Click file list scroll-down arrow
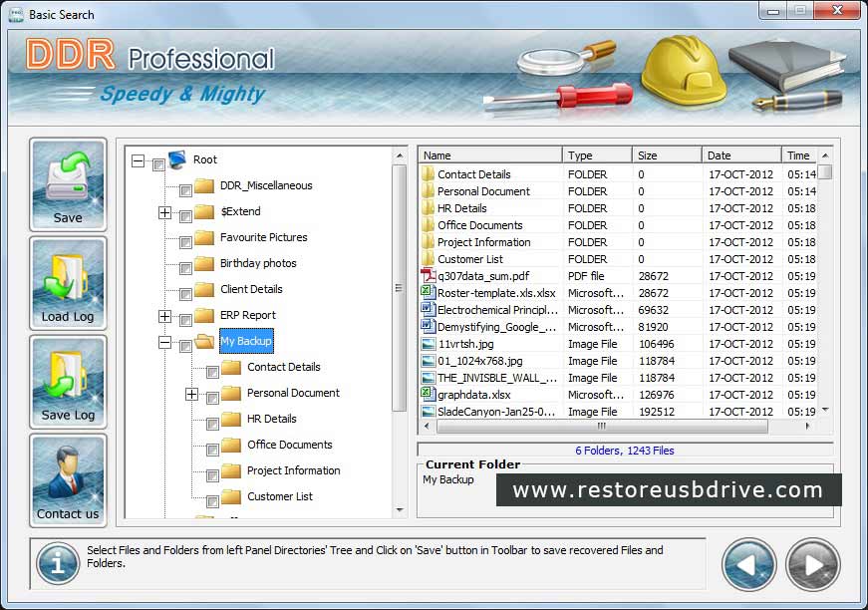 click(825, 411)
